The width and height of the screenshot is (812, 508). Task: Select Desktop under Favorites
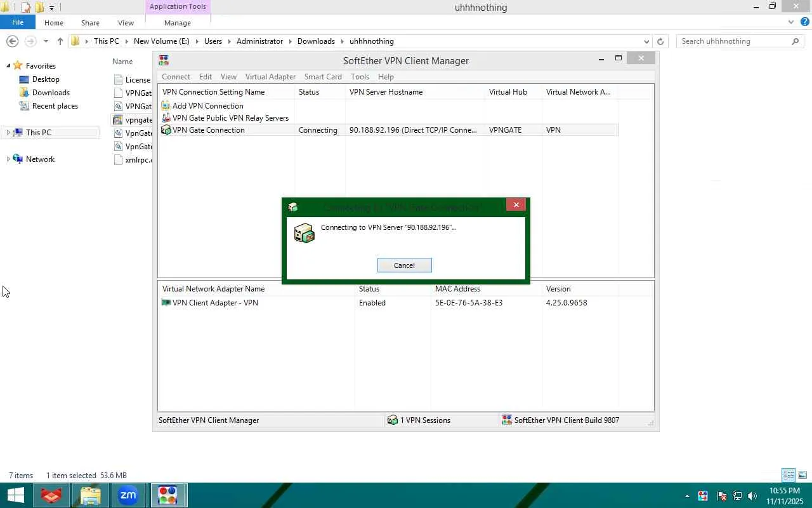pos(46,79)
